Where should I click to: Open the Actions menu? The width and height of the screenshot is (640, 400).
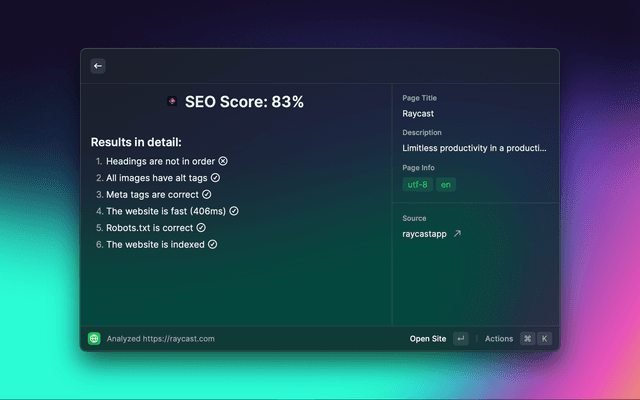[x=499, y=339]
